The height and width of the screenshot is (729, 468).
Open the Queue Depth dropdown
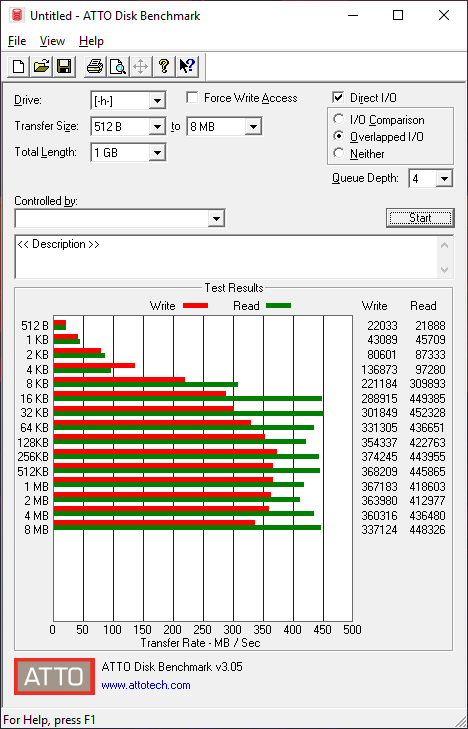coord(444,179)
